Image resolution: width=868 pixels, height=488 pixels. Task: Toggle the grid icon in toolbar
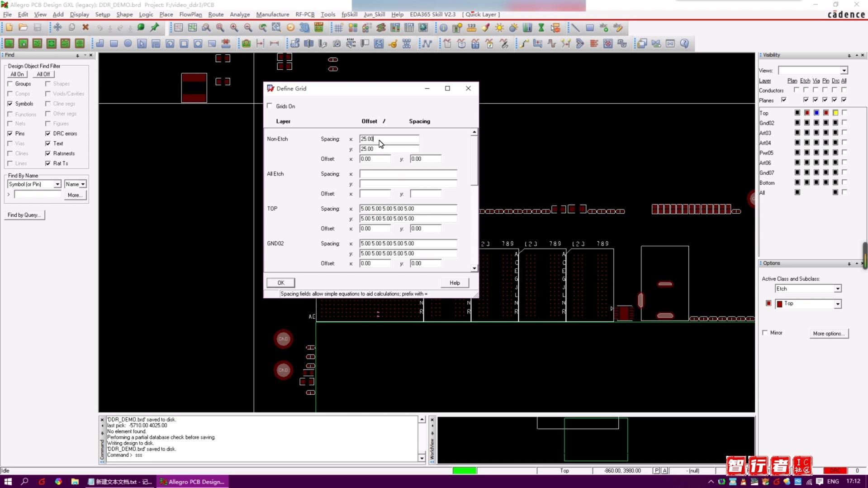(339, 28)
